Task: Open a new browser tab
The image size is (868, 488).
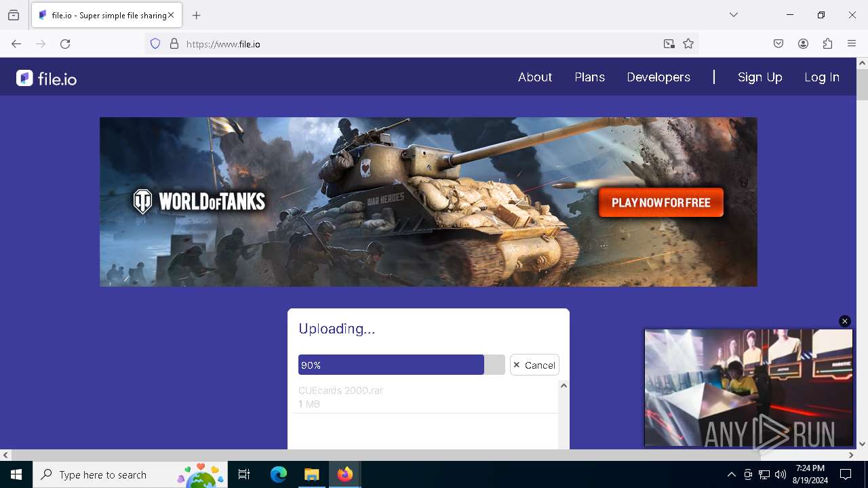Action: click(197, 15)
